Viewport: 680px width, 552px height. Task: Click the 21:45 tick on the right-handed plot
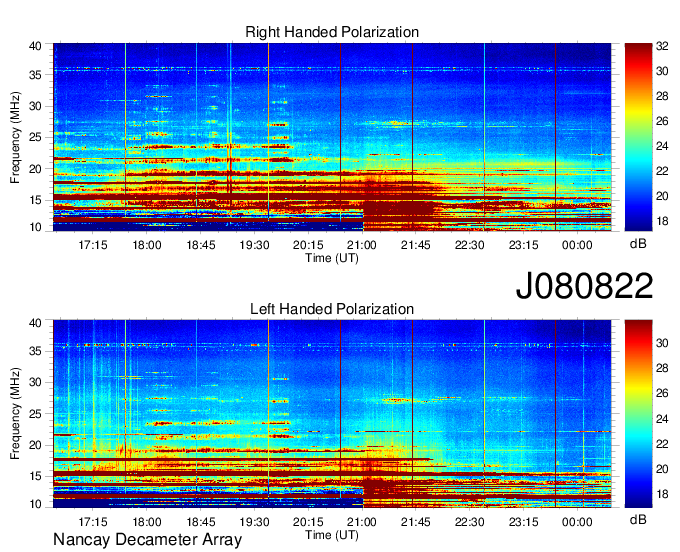pyautogui.click(x=416, y=245)
